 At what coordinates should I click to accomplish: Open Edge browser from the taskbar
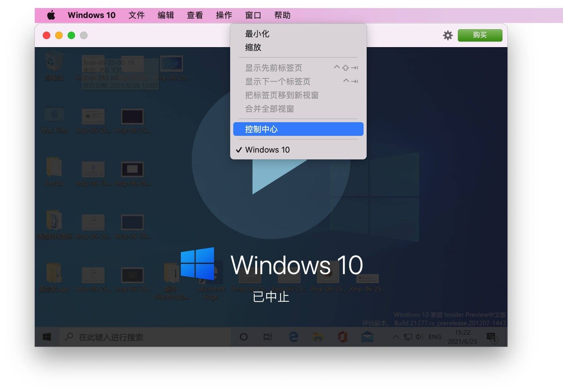pos(293,337)
